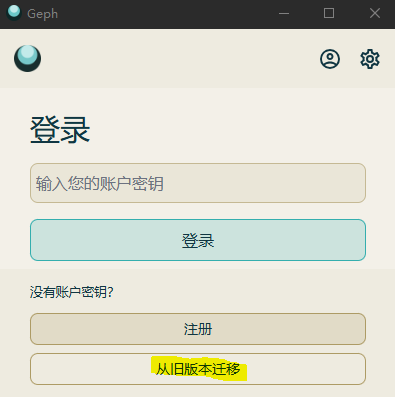This screenshot has height=397, width=395.
Task: Sign in using the wide 登录 button
Action: [198, 240]
